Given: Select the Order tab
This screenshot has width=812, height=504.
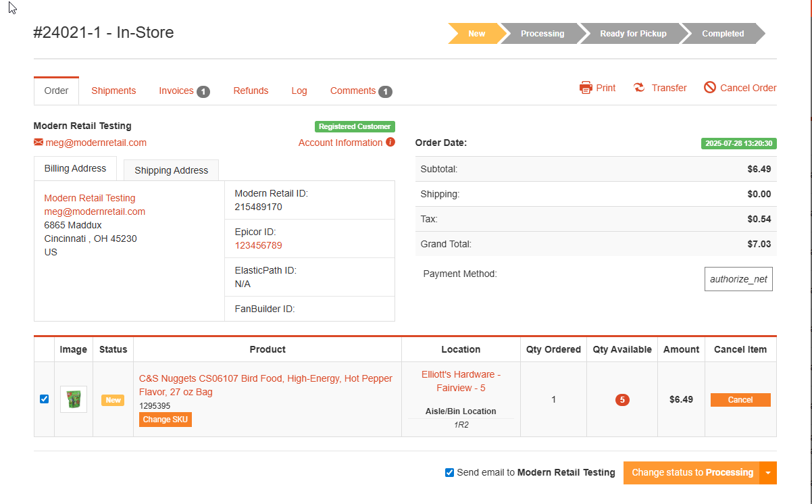Looking at the screenshot, I should [x=56, y=91].
